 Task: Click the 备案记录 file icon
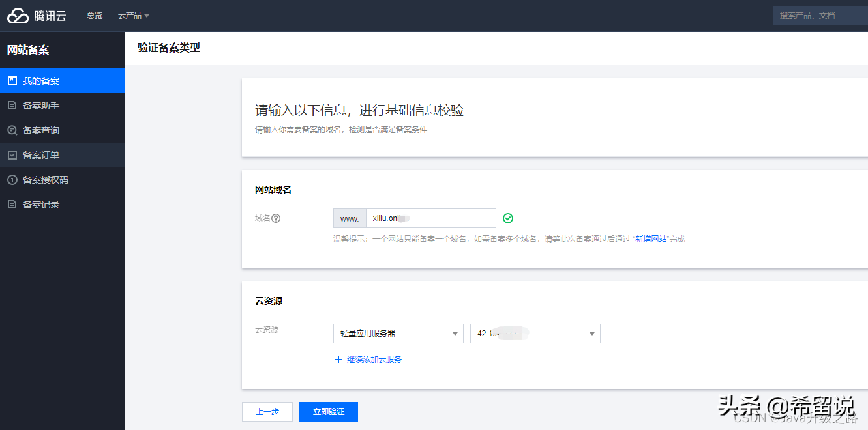(12, 204)
